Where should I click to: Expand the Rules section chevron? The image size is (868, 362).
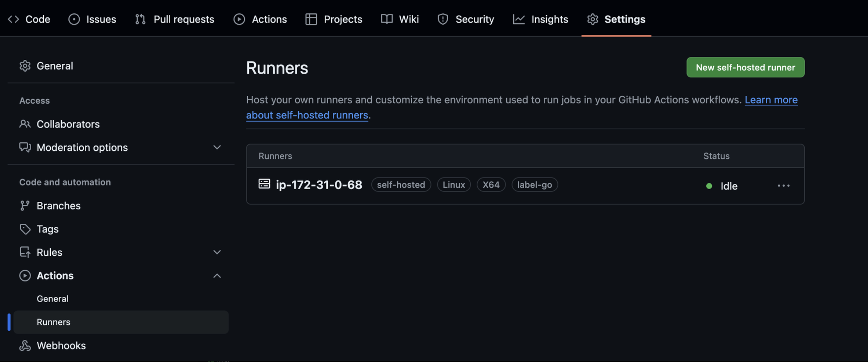(x=217, y=252)
